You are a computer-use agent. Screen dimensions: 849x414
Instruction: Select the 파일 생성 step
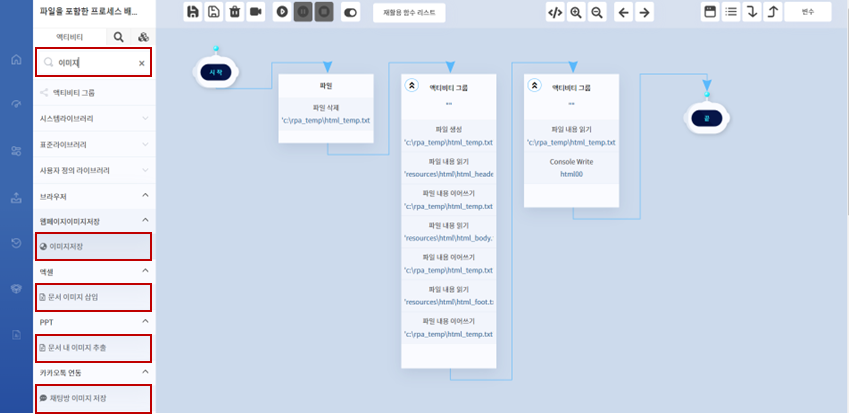[x=449, y=136]
